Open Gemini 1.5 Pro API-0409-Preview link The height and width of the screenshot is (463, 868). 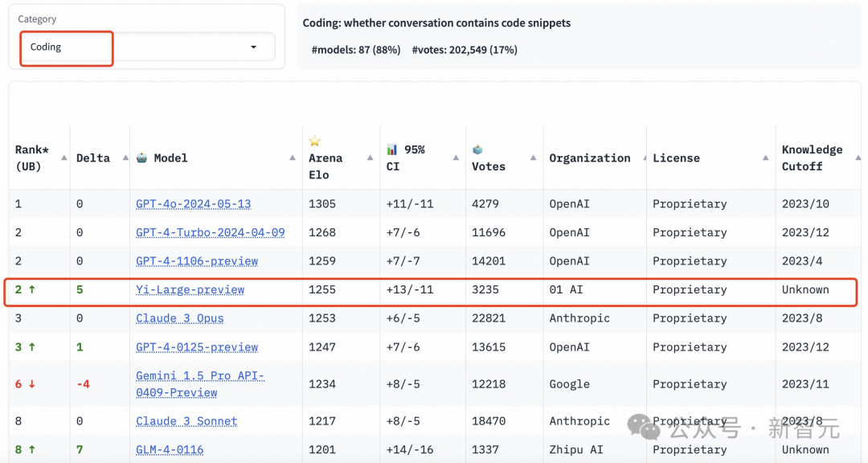(200, 383)
